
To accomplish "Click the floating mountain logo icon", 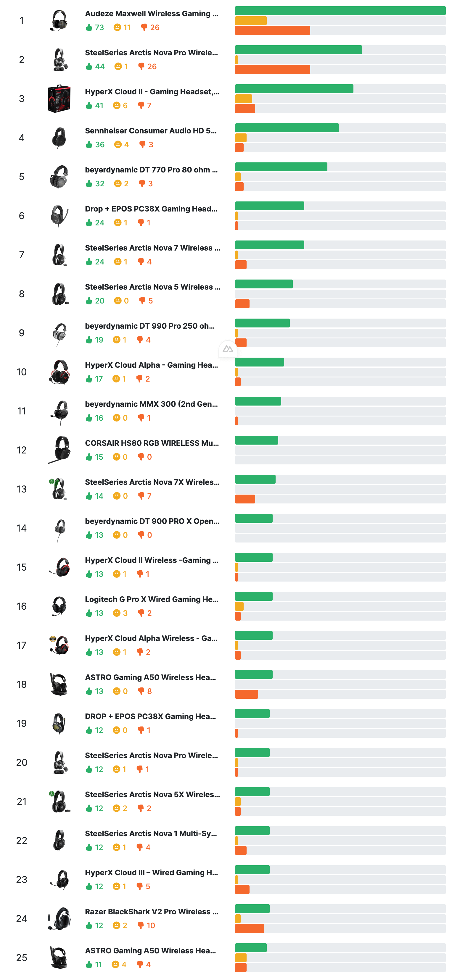I will click(x=228, y=349).
